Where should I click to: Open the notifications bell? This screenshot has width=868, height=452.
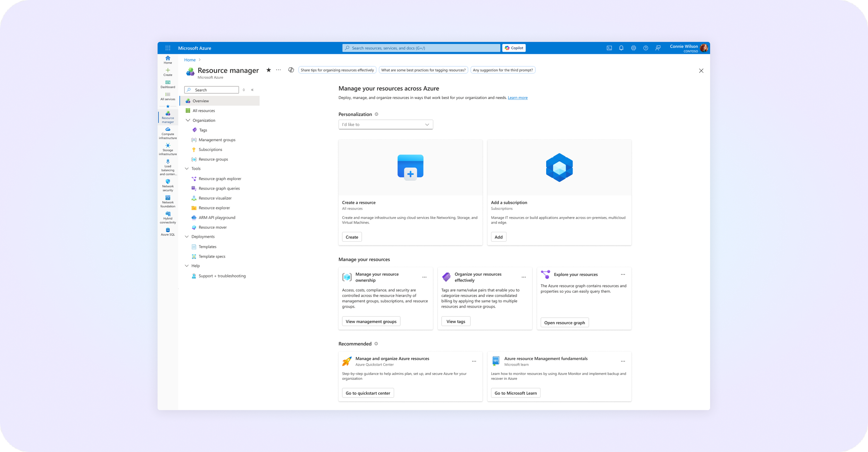pyautogui.click(x=621, y=48)
